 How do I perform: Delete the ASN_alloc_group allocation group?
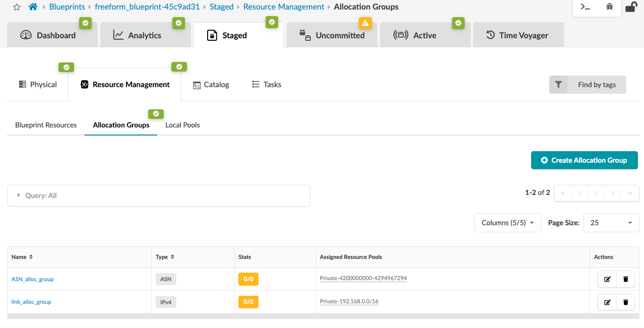coord(626,279)
